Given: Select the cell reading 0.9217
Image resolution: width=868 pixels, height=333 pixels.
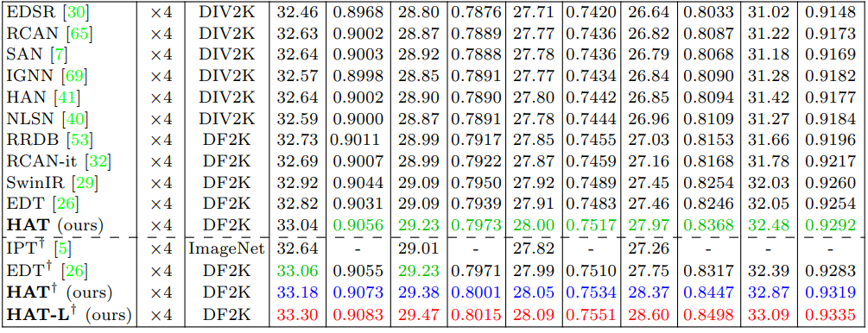Looking at the screenshot, I should pos(830,161).
